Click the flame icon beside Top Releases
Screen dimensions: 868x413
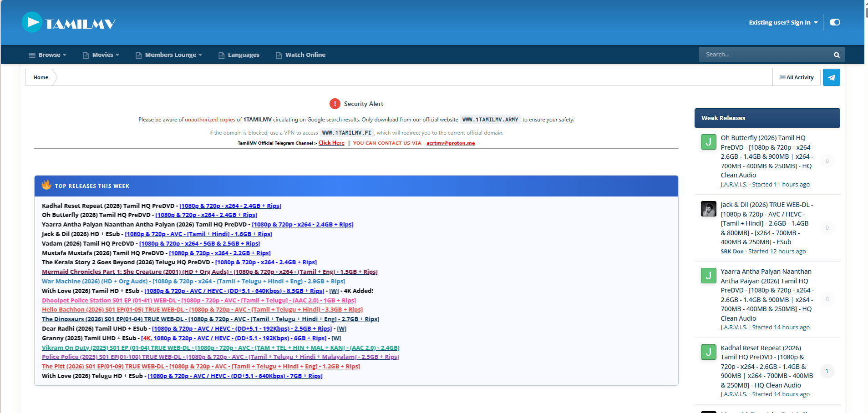(x=46, y=185)
